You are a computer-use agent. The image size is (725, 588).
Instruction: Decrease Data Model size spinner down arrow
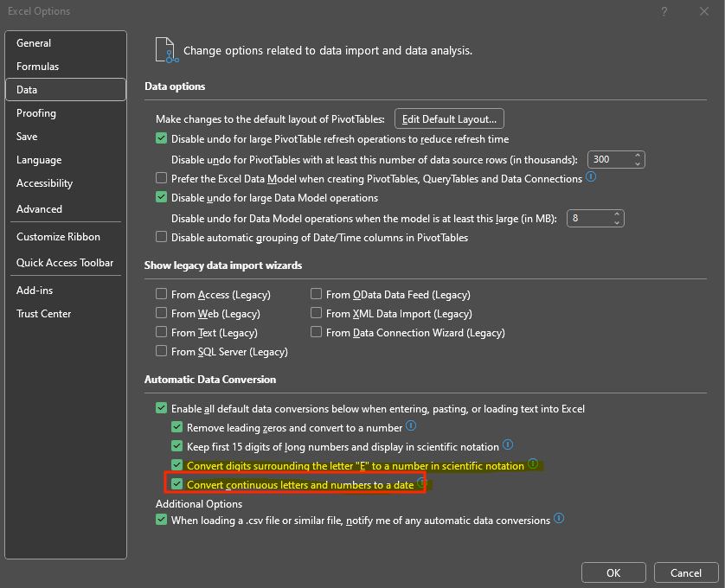[x=617, y=222]
